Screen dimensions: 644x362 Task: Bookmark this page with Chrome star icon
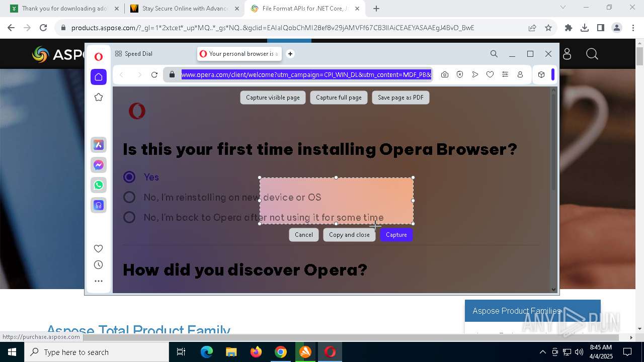pos(548,28)
